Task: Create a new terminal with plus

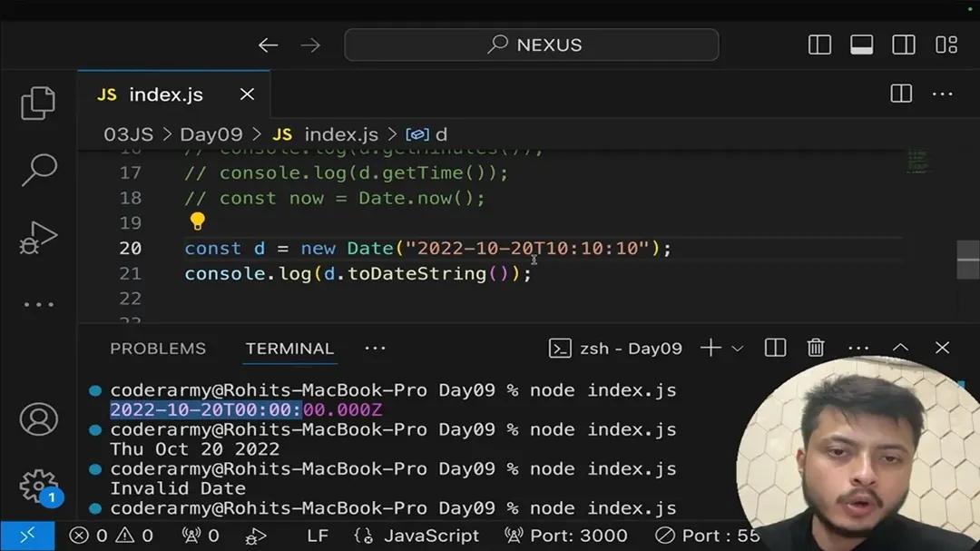Action: point(710,348)
